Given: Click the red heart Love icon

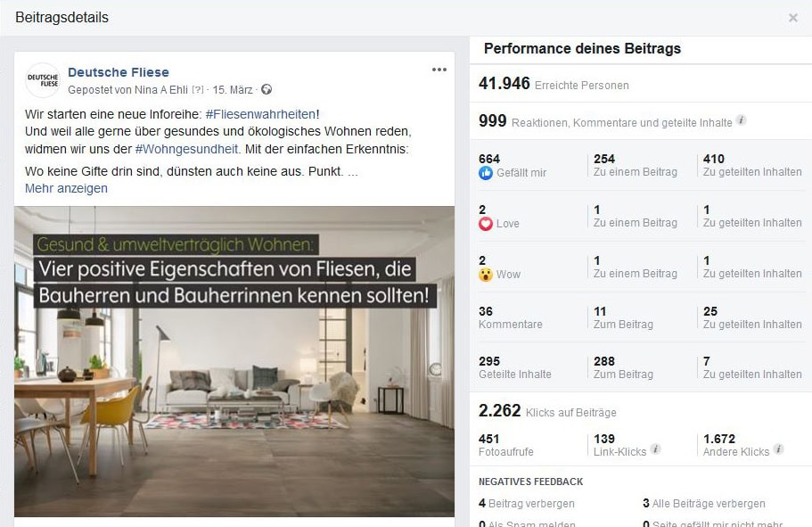Looking at the screenshot, I should [x=486, y=224].
